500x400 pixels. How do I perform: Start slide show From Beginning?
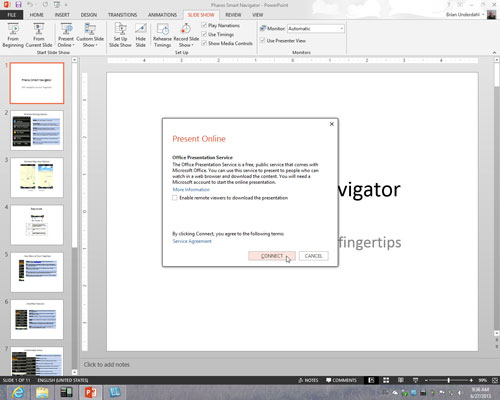[x=13, y=35]
